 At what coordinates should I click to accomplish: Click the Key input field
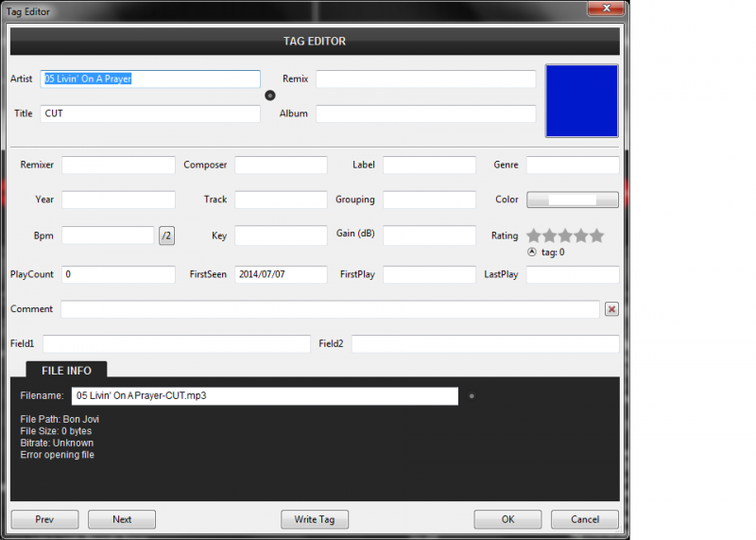281,235
